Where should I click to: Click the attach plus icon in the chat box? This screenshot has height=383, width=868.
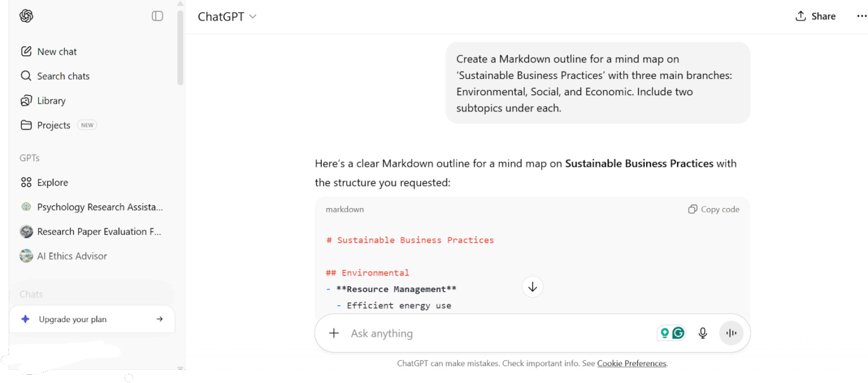(x=334, y=333)
